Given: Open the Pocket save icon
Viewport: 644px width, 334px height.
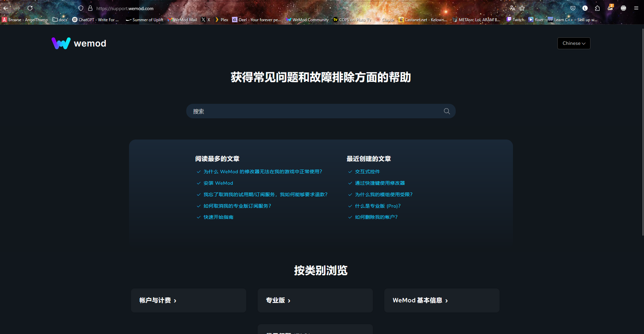Looking at the screenshot, I should coord(573,8).
